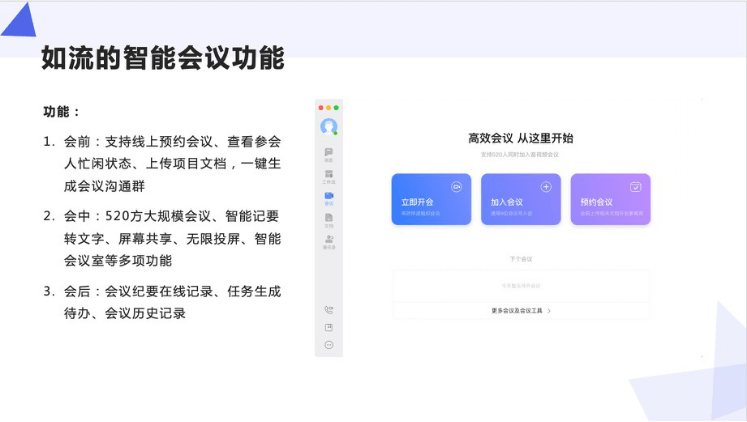Open the 文档 documents sidebar icon
Image resolution: width=747 pixels, height=422 pixels.
point(329,221)
